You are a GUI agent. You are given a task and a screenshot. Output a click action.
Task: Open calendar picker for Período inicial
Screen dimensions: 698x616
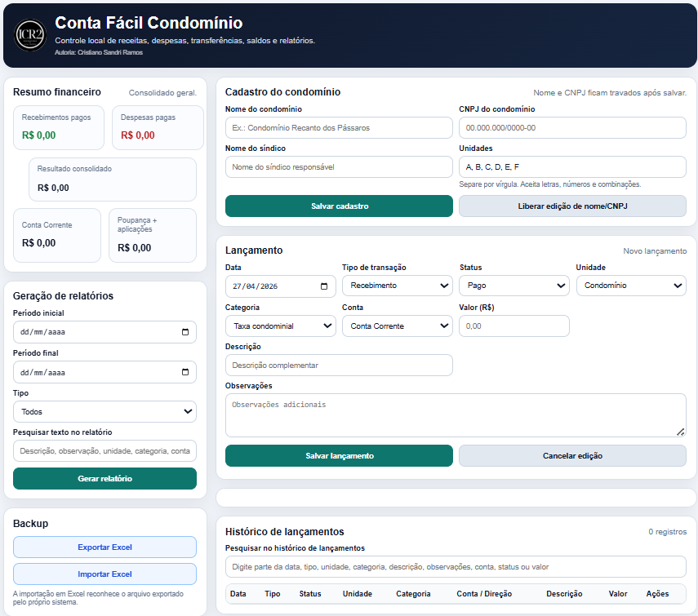[185, 332]
